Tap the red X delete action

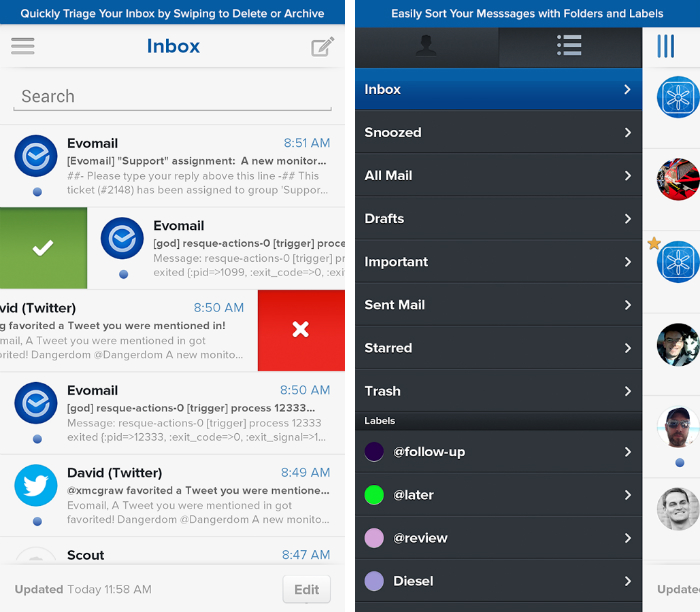coord(300,330)
